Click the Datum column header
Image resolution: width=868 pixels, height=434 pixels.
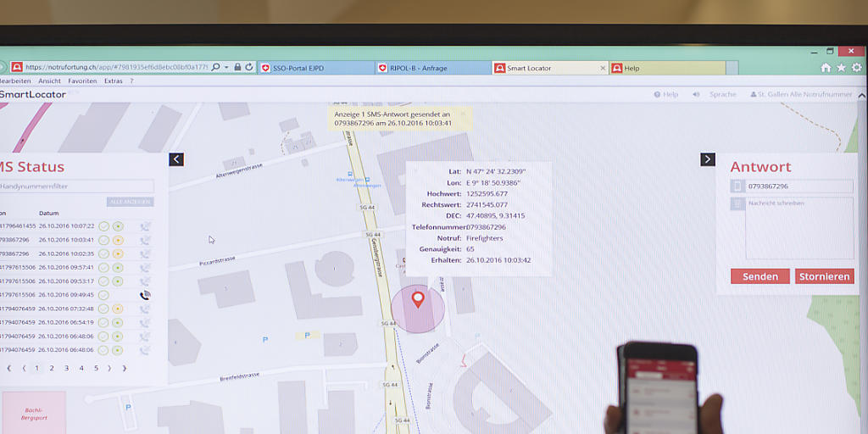tap(48, 213)
